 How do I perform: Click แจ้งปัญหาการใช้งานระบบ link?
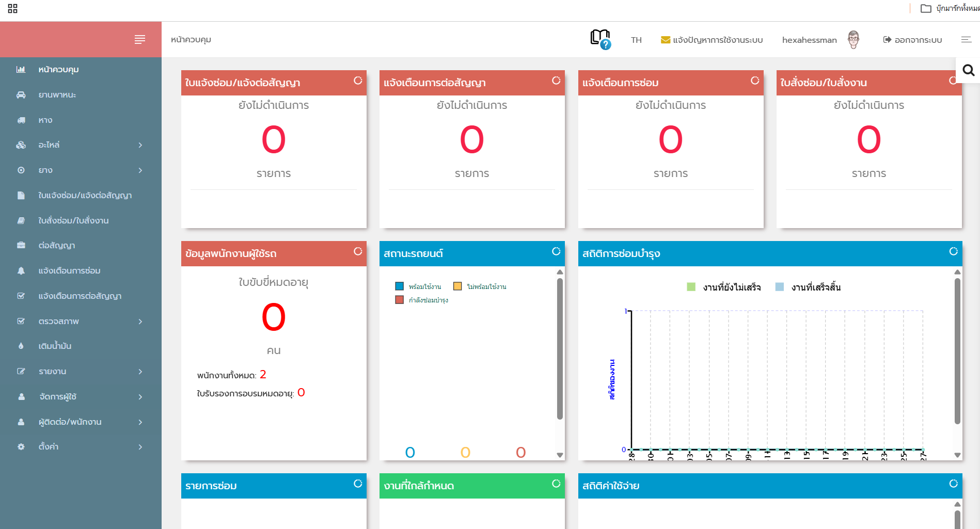pyautogui.click(x=712, y=40)
